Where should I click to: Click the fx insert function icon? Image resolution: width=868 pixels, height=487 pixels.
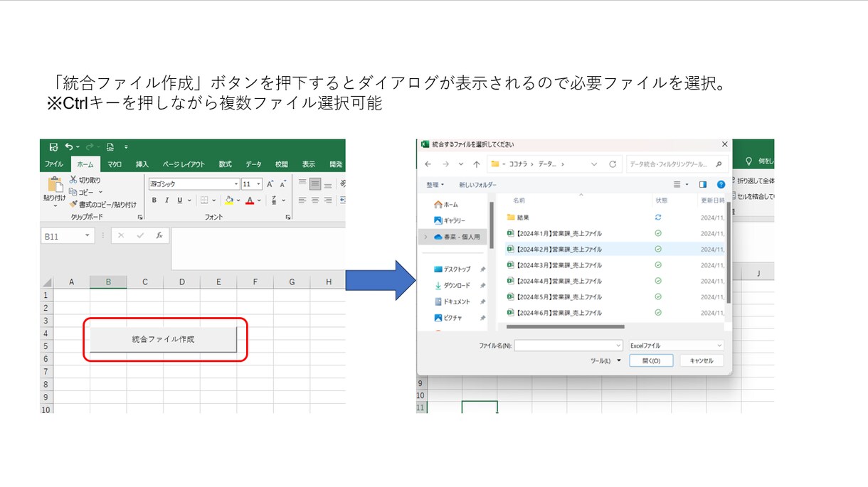pyautogui.click(x=159, y=235)
